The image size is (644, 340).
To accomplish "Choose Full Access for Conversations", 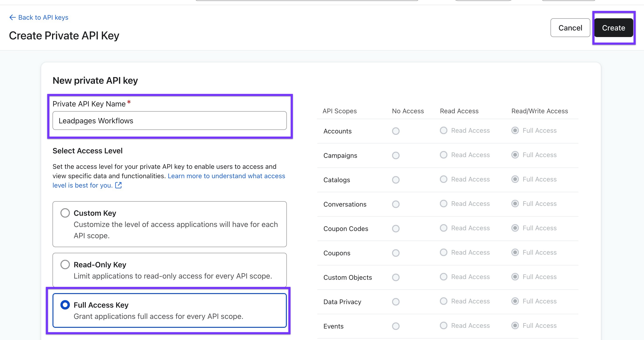I will coord(515,204).
